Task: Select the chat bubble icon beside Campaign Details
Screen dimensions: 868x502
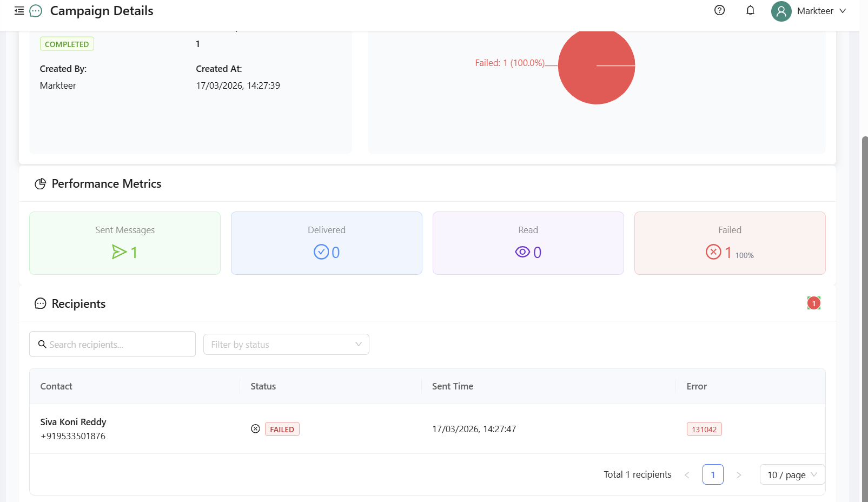Action: tap(35, 10)
